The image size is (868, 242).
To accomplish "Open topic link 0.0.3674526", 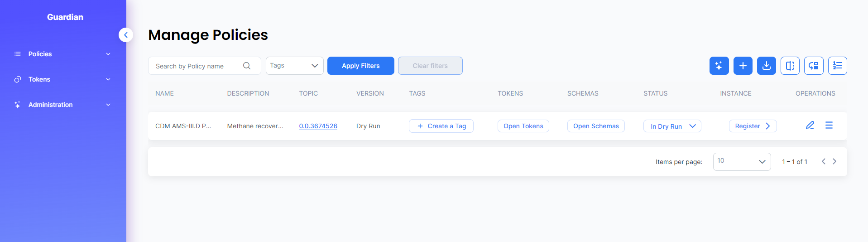I will (318, 126).
